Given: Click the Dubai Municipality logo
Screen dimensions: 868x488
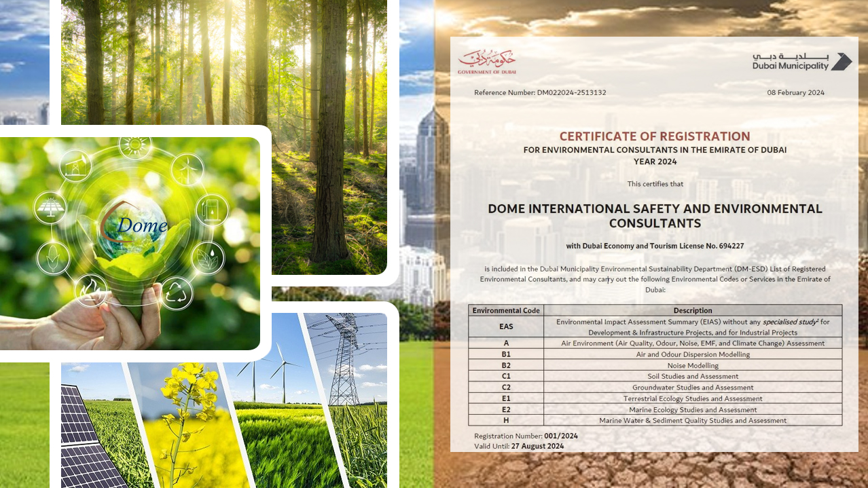Looking at the screenshot, I should [801, 61].
